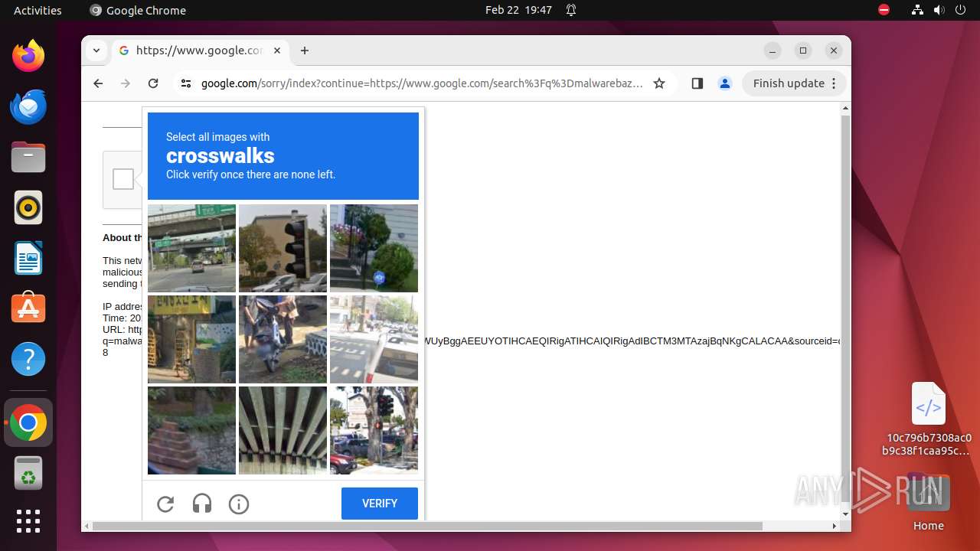Screen dimensions: 980x551
Task: View site information icon in address bar
Action: pos(185,83)
